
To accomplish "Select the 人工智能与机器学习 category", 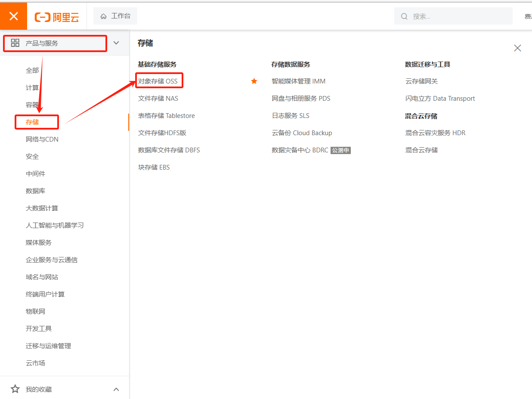I will (55, 226).
